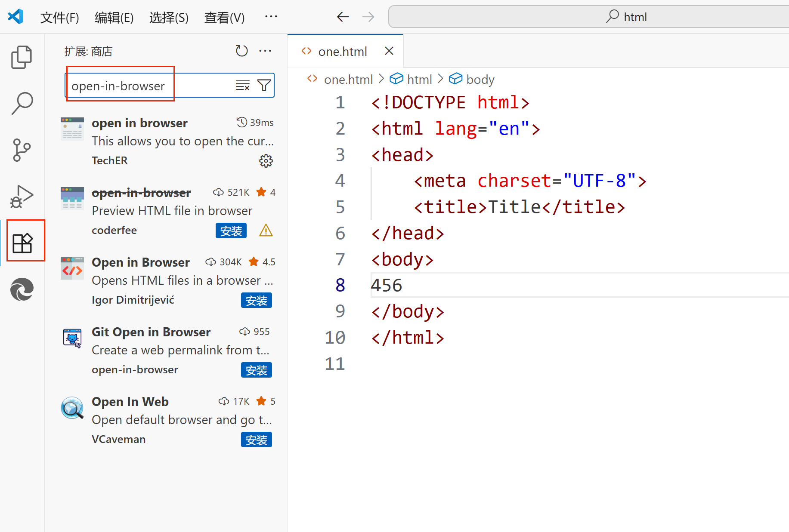Click html breadcrumb segment

click(419, 80)
